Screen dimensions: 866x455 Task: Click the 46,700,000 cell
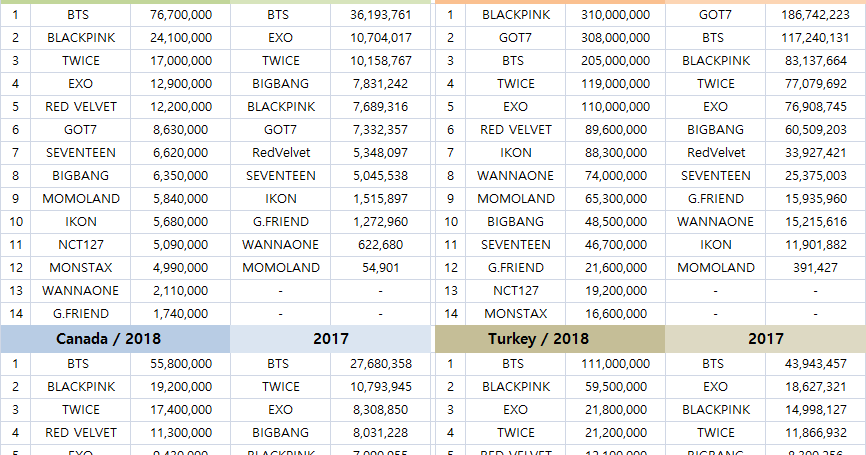[x=616, y=245]
